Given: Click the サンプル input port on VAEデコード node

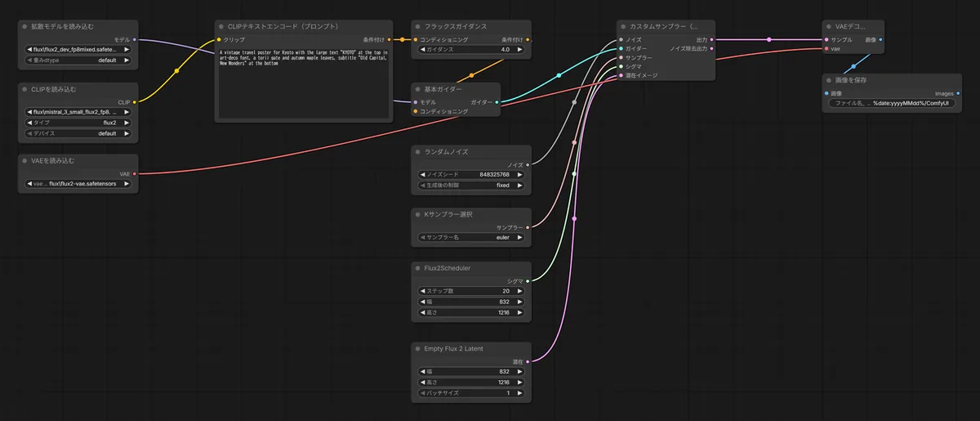Looking at the screenshot, I should coord(826,39).
